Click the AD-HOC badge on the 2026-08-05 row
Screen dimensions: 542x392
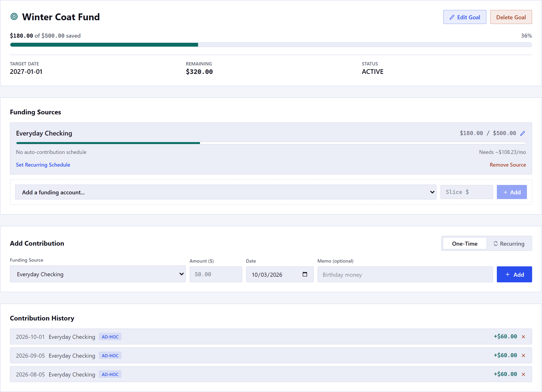coord(110,375)
